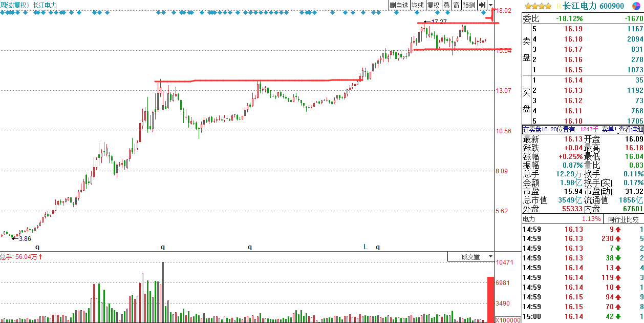Toggle the 复权 price adjustment option

[434, 5]
